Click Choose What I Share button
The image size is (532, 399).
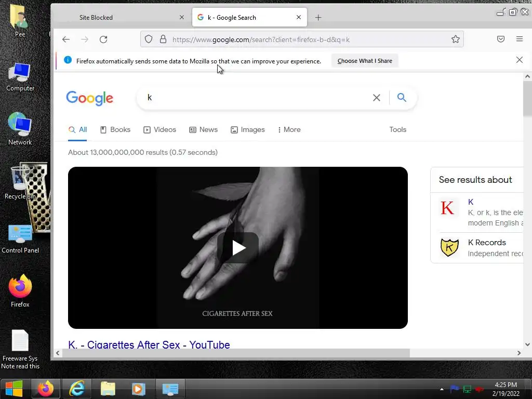coord(365,61)
